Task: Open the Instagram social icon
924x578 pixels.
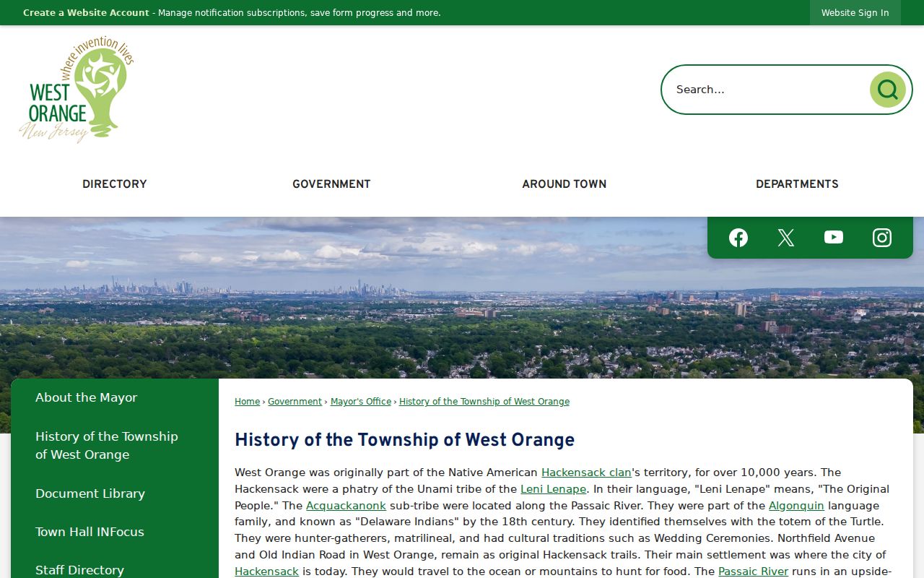Action: 882,238
